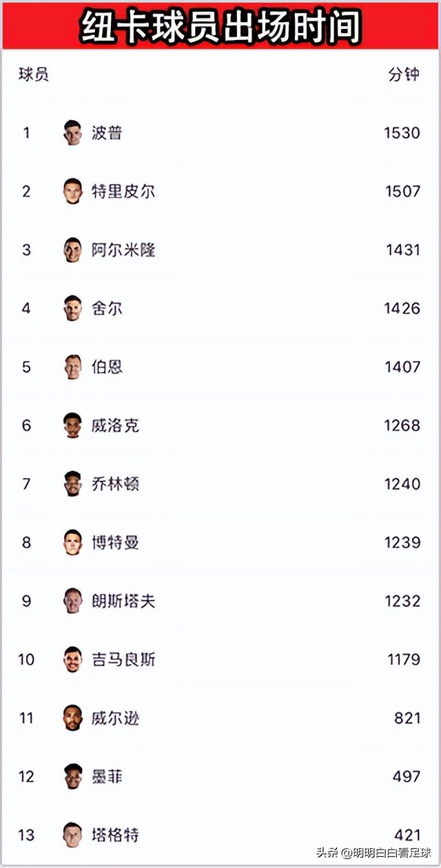Click 威洛克's player avatar icon
The image size is (441, 868).
[x=72, y=425]
